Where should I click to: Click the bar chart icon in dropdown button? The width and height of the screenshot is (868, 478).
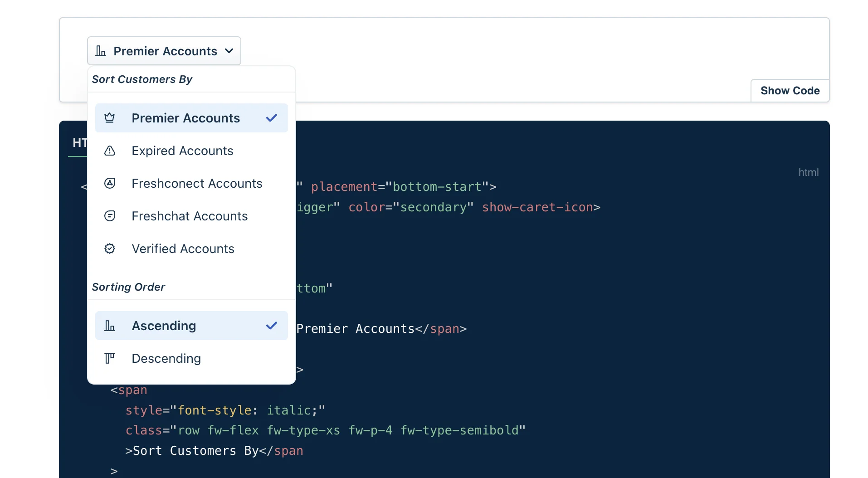(x=100, y=51)
